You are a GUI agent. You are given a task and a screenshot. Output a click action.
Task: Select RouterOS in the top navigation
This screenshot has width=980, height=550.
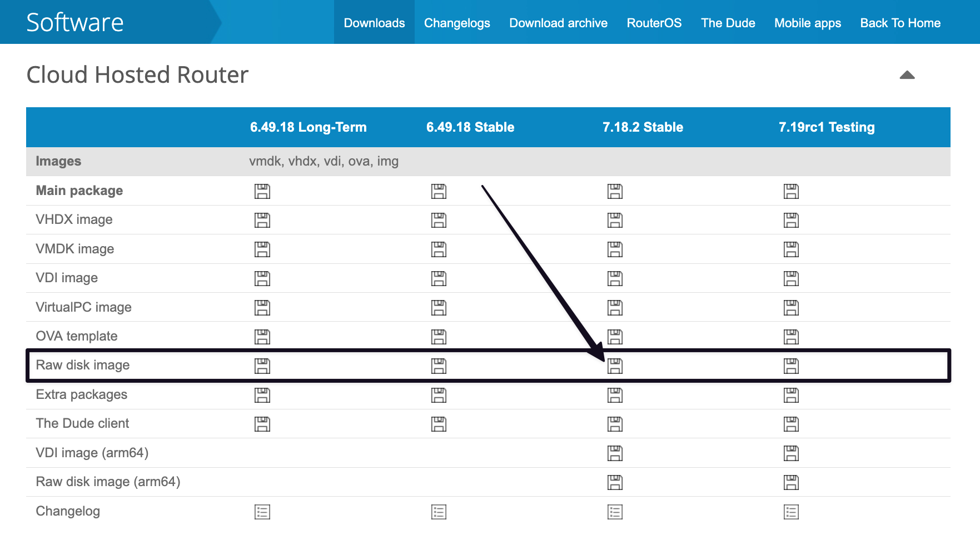point(654,23)
